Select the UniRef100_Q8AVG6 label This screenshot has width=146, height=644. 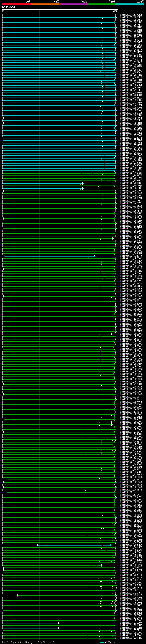131,213
